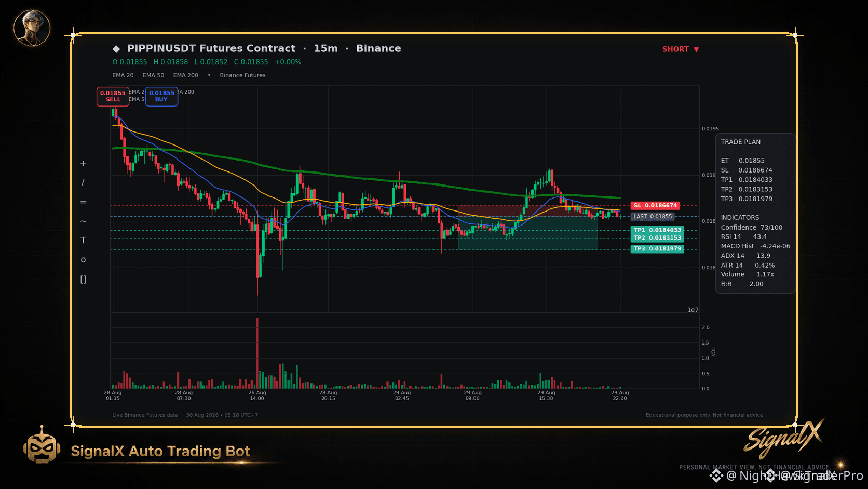Select the slash trend line tool
Viewport: 868px width, 489px height.
coord(83,182)
